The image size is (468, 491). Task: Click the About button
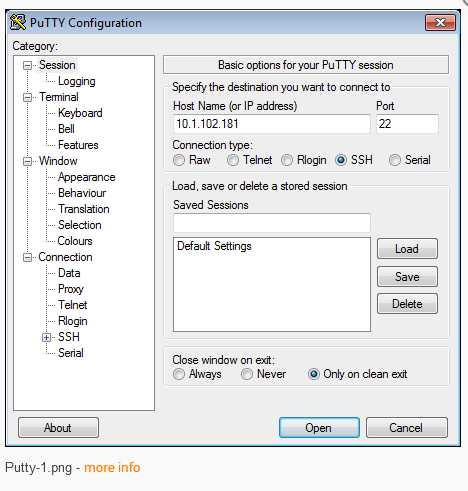58,428
